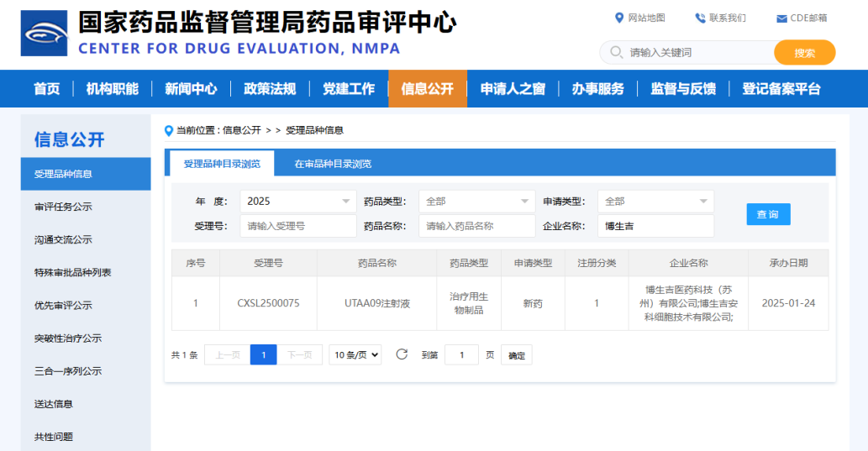The height and width of the screenshot is (451, 868).
Task: Switch to the 在审品种目录浏览 tab
Action: [333, 164]
